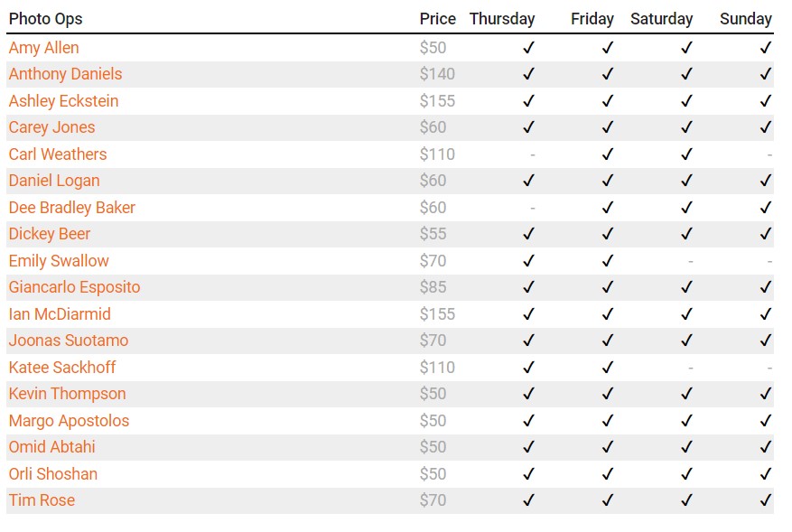Click Anthony Daniels' Sunday checkmark
Screen dimensions: 792x532
coord(766,74)
